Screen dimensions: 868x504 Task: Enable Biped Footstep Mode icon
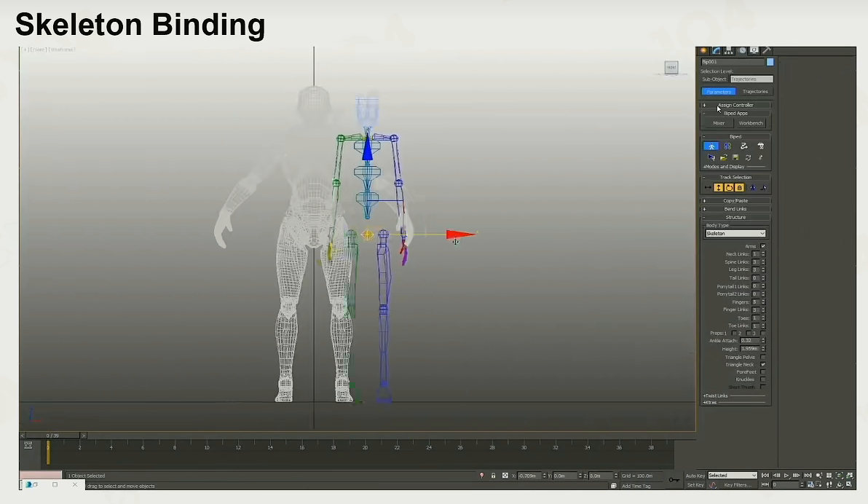tap(727, 146)
